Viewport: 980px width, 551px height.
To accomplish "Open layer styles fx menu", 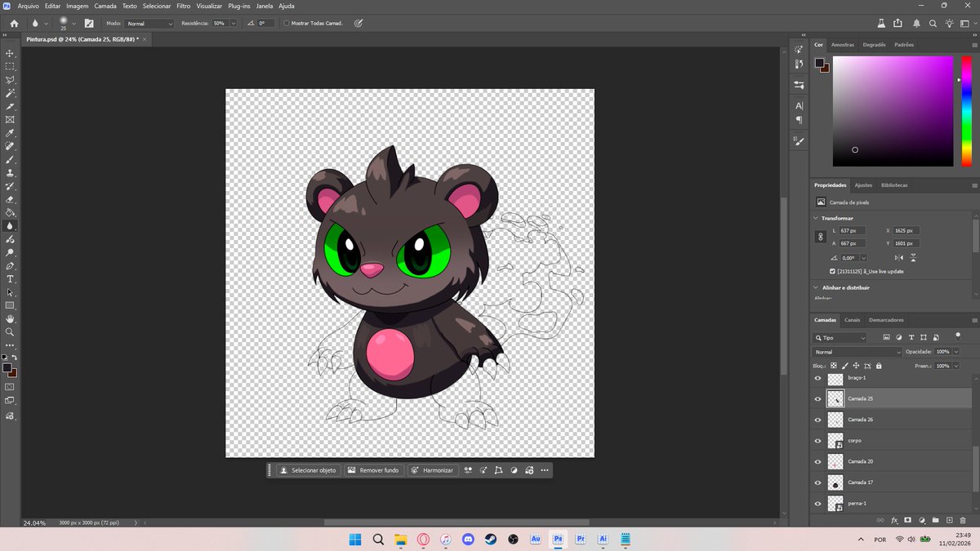I will [894, 520].
